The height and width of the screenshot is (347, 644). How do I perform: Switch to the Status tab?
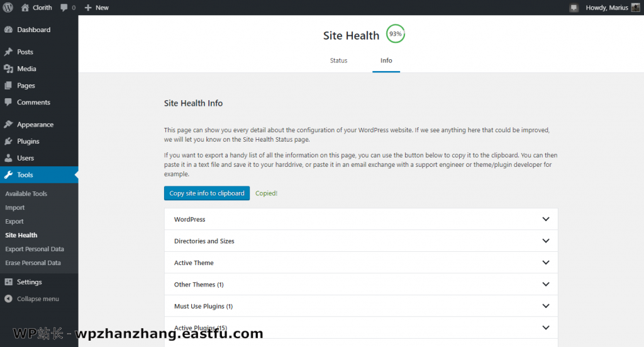(339, 60)
